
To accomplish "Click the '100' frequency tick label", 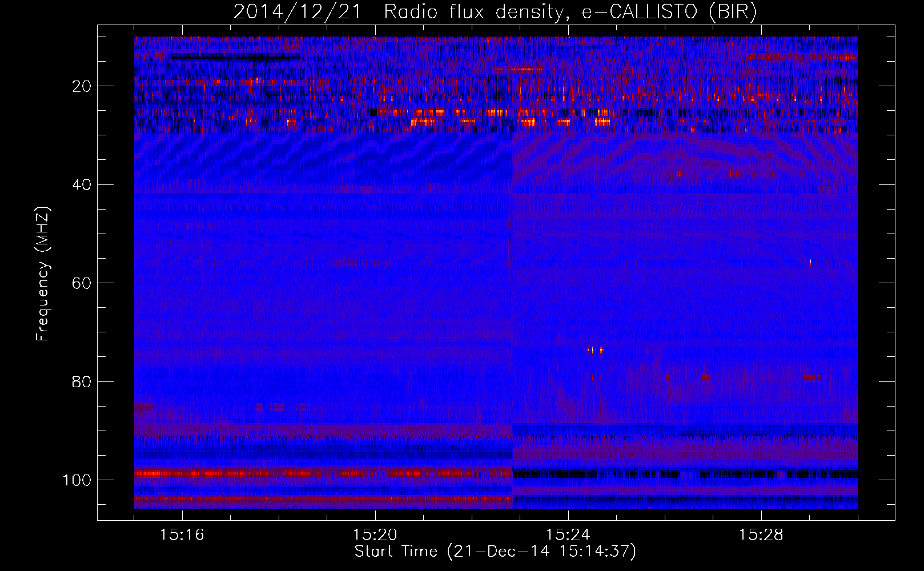I will (78, 480).
